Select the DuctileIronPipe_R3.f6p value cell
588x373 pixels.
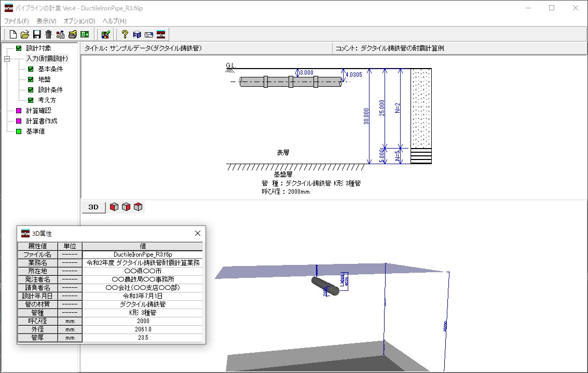coord(143,255)
